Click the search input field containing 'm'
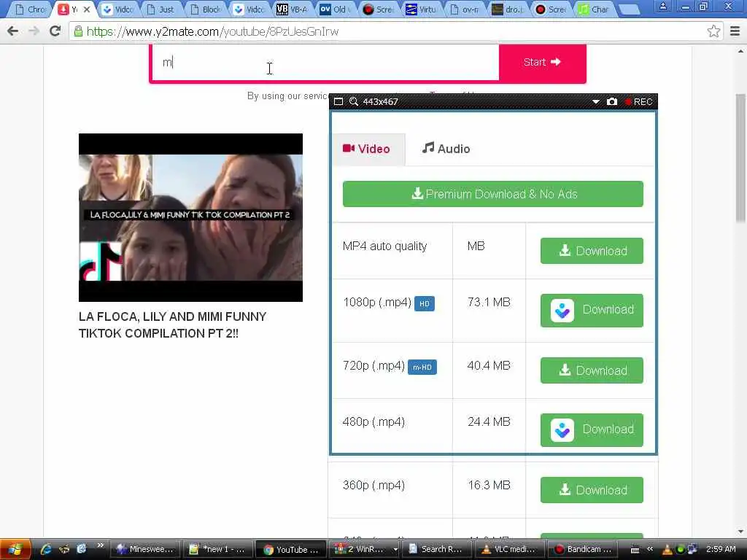Screen dimensions: 747x560 [325, 63]
